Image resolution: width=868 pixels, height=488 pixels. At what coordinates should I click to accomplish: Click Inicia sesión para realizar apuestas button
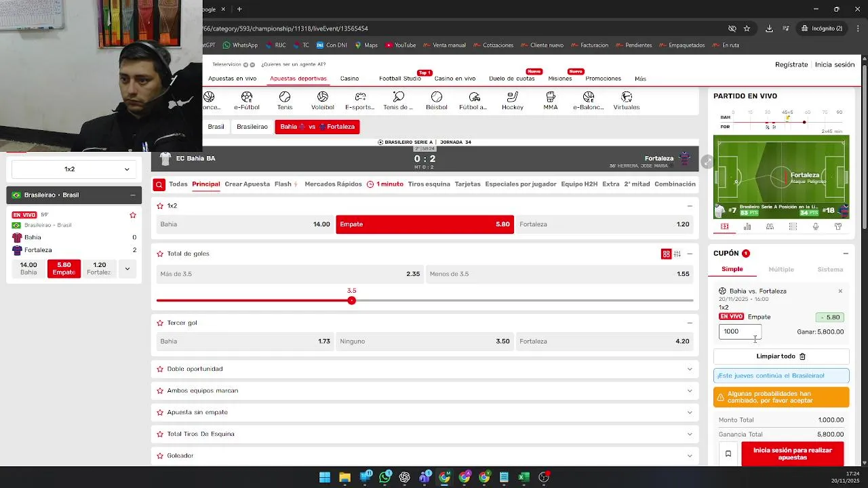(793, 454)
